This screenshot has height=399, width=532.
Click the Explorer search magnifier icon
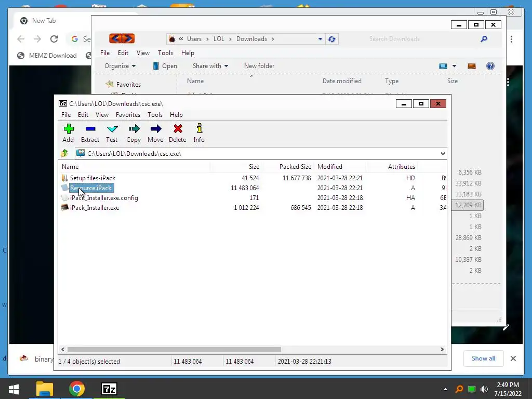pyautogui.click(x=484, y=39)
